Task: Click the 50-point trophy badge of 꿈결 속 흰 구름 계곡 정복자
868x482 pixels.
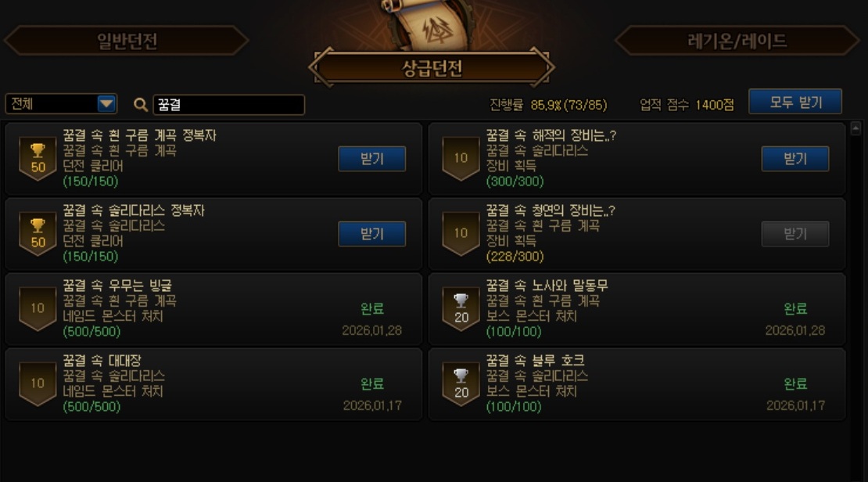Action: pyautogui.click(x=38, y=159)
